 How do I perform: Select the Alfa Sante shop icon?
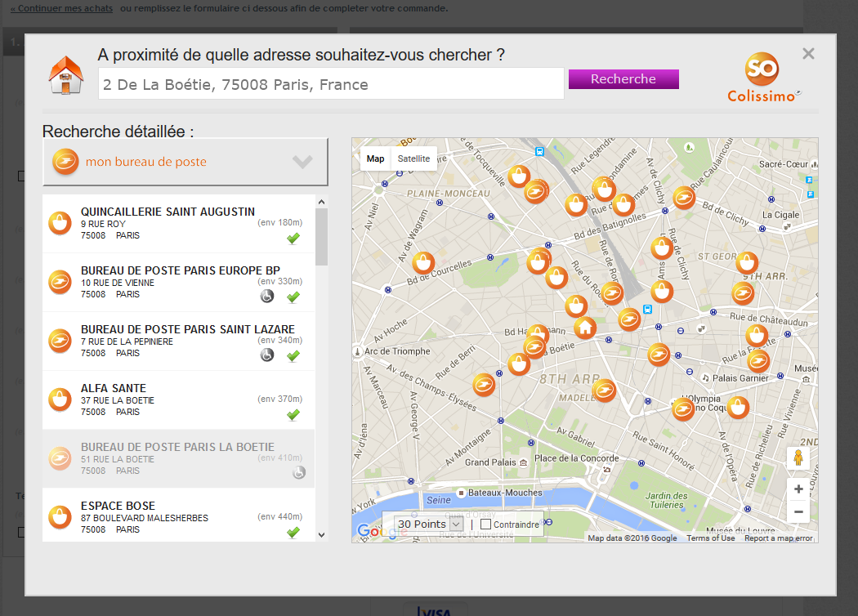point(60,400)
